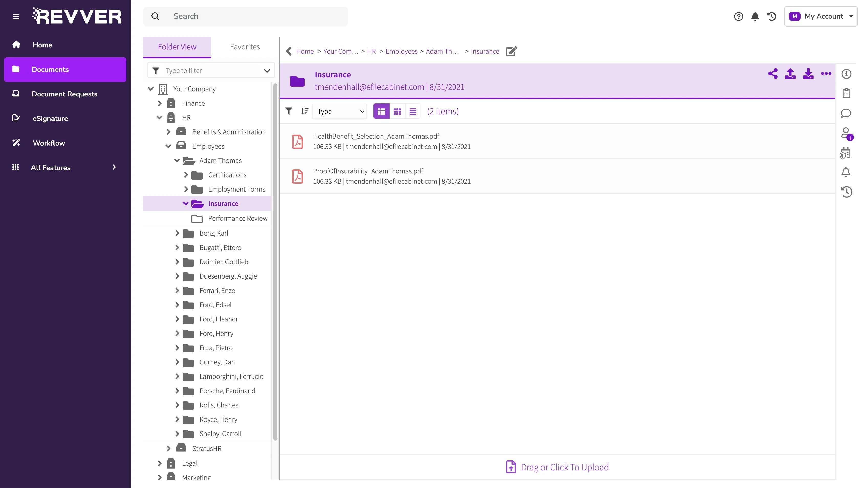The height and width of the screenshot is (488, 868).
Task: Switch to the Favorites tab
Action: [x=245, y=47]
